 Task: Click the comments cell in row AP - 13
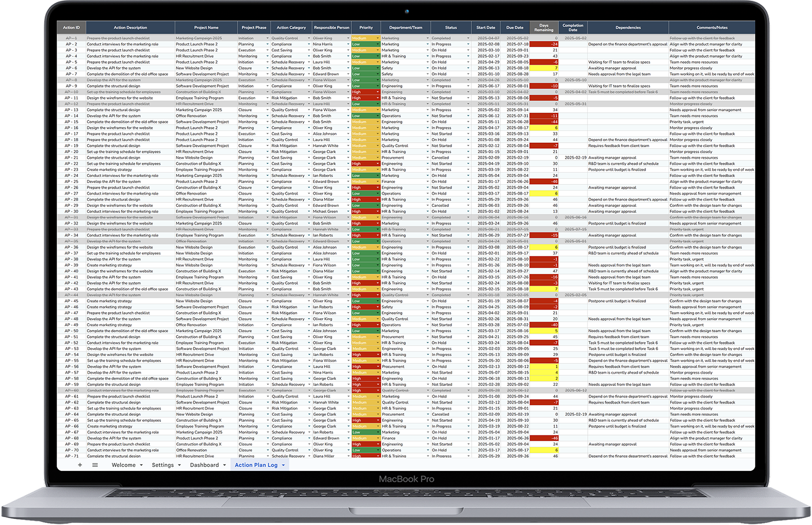coord(712,110)
